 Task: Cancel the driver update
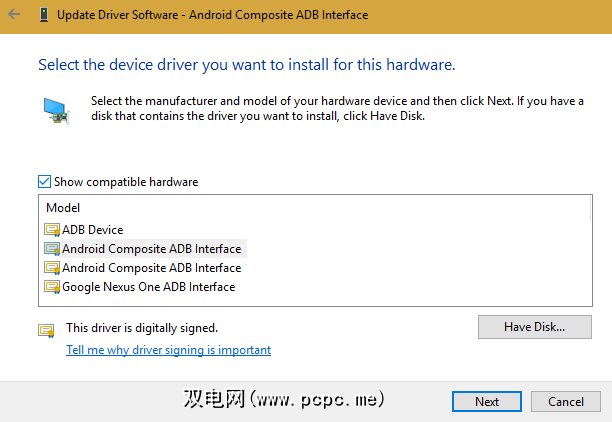[566, 401]
